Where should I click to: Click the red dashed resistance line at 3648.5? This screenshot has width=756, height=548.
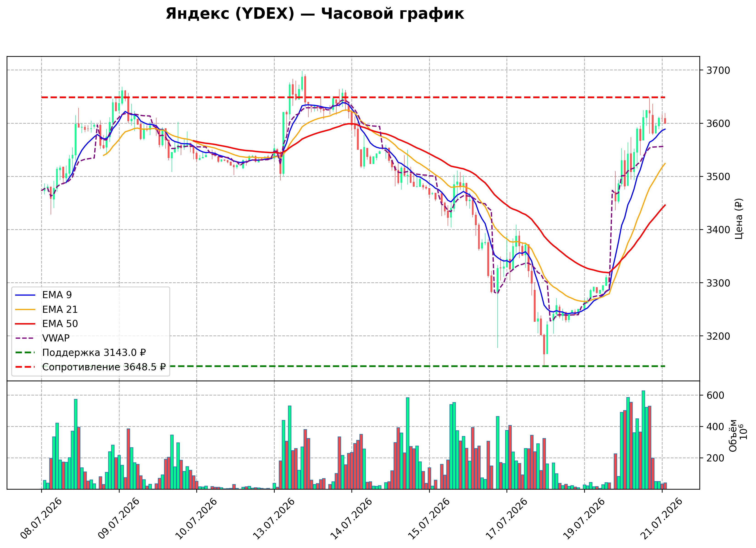(x=353, y=97)
